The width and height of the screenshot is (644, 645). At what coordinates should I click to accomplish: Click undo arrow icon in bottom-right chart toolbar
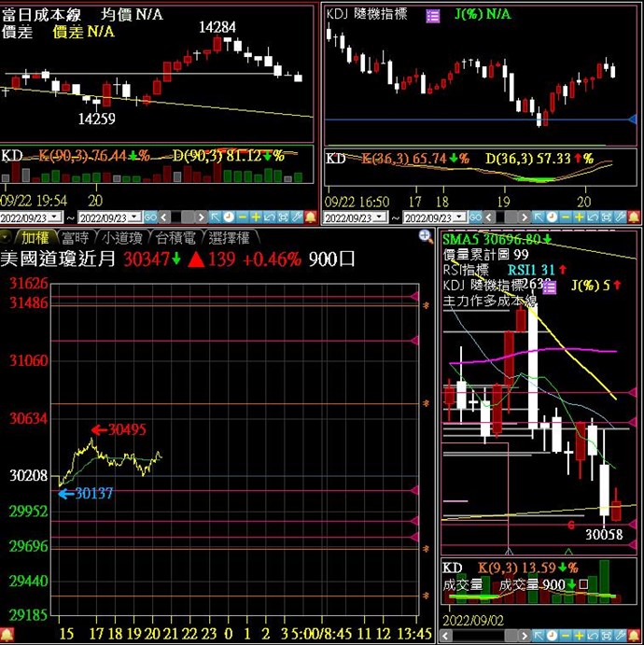[593, 636]
